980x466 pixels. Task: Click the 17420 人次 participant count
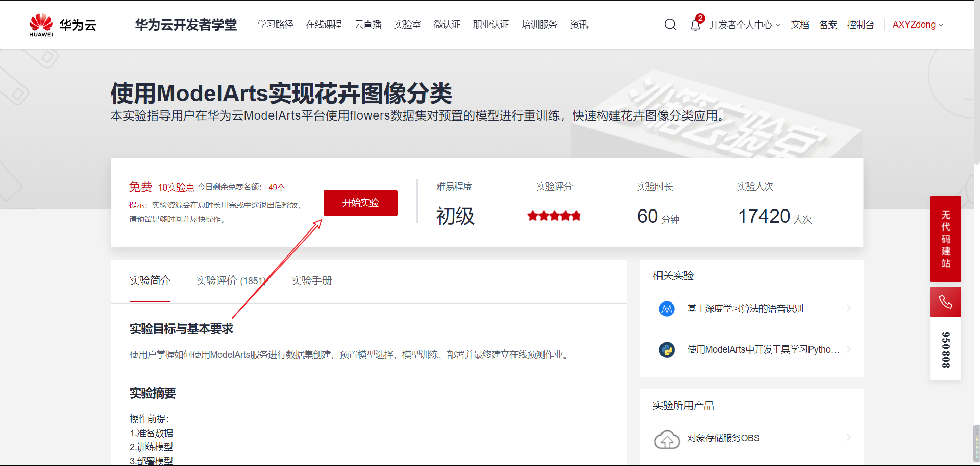coord(775,217)
